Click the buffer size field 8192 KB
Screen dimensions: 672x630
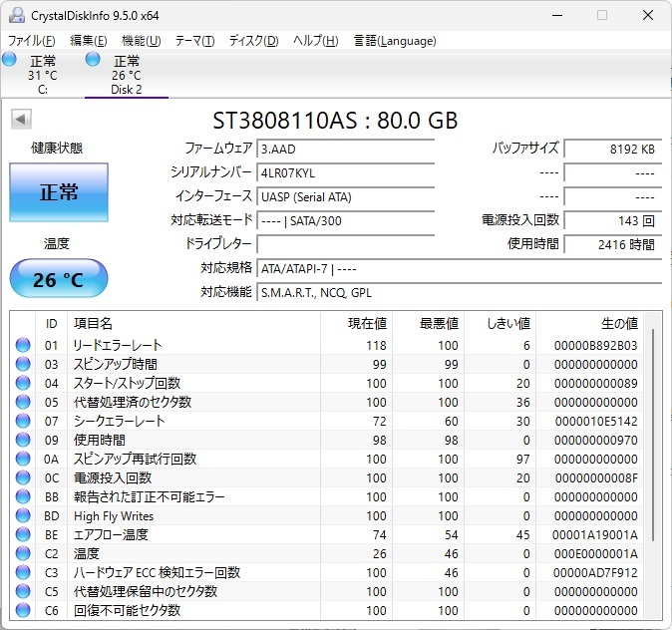pos(613,150)
